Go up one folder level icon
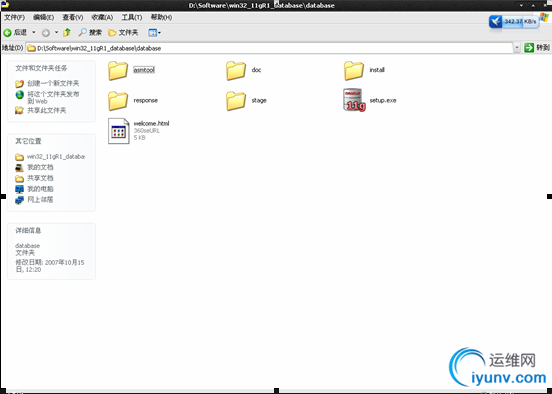 click(x=67, y=32)
